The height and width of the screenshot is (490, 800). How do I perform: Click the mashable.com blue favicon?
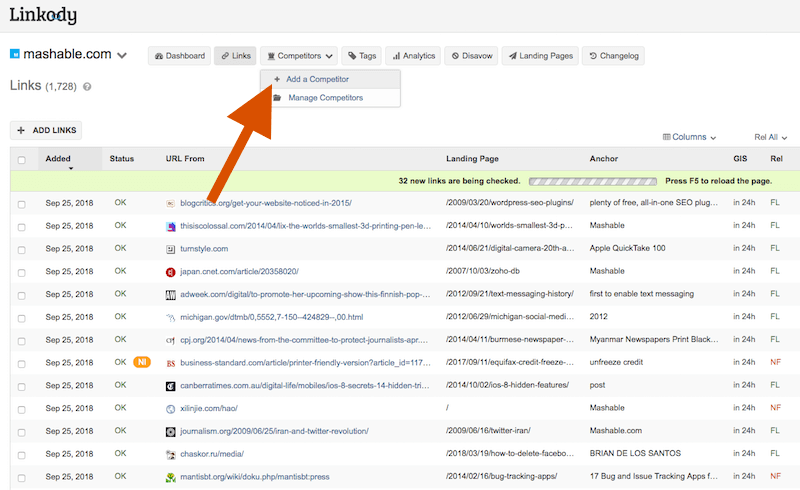[x=15, y=54]
